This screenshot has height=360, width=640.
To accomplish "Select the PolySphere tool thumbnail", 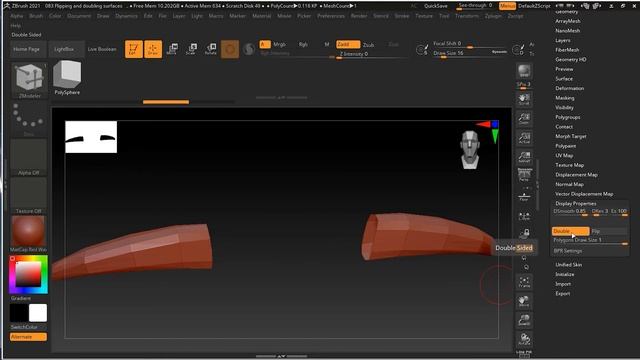I will click(x=67, y=78).
